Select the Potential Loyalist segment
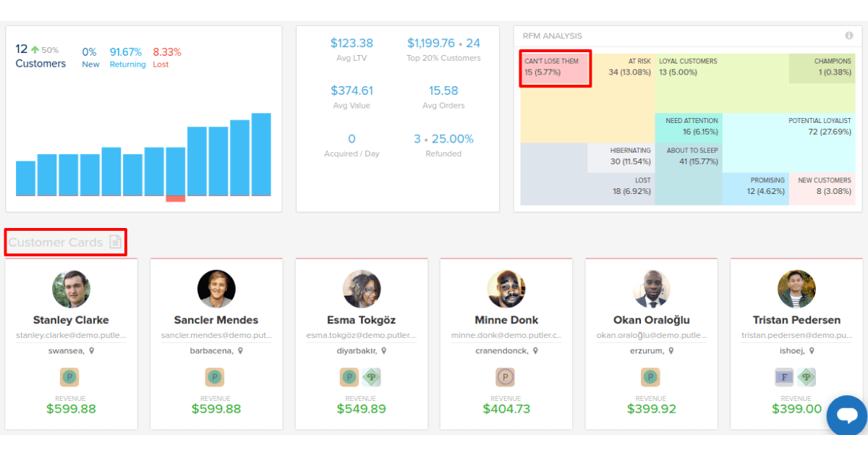Screen dimensions: 868x456 tap(819, 127)
